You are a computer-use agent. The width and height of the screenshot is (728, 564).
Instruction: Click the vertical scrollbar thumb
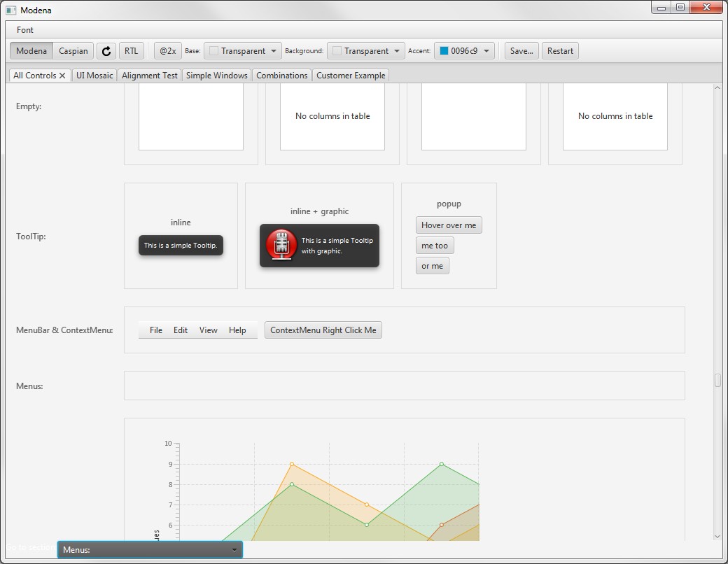(x=717, y=380)
